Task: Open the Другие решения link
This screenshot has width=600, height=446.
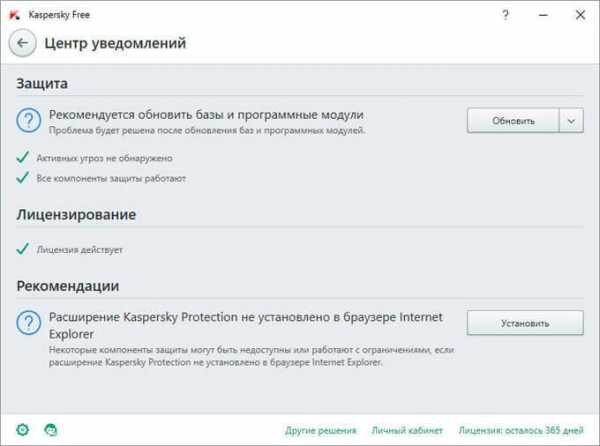Action: tap(321, 430)
